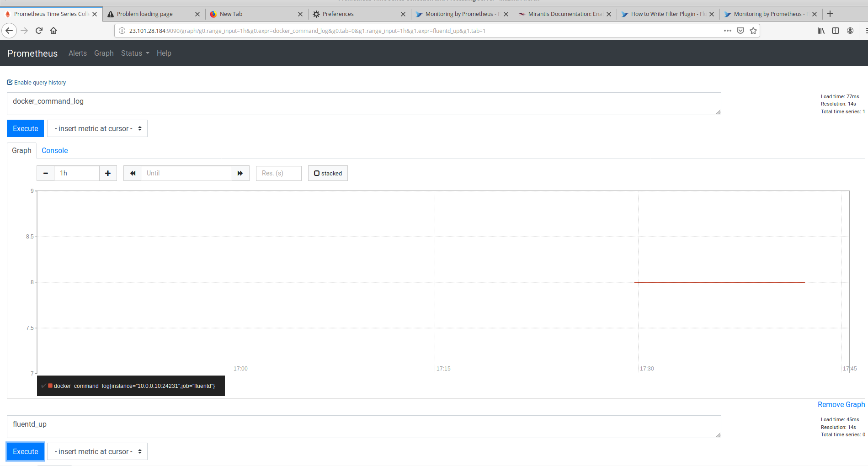
Task: Close the New Tab tab
Action: click(300, 14)
